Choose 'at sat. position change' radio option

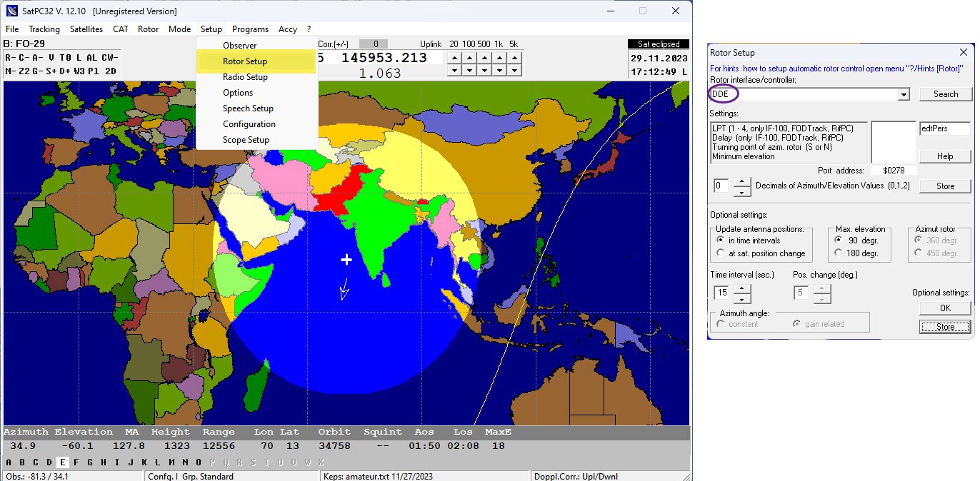coord(721,253)
